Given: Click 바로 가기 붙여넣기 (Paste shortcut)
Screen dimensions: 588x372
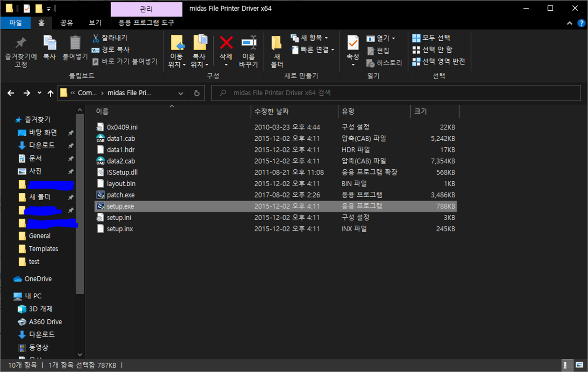Looking at the screenshot, I should [x=125, y=61].
